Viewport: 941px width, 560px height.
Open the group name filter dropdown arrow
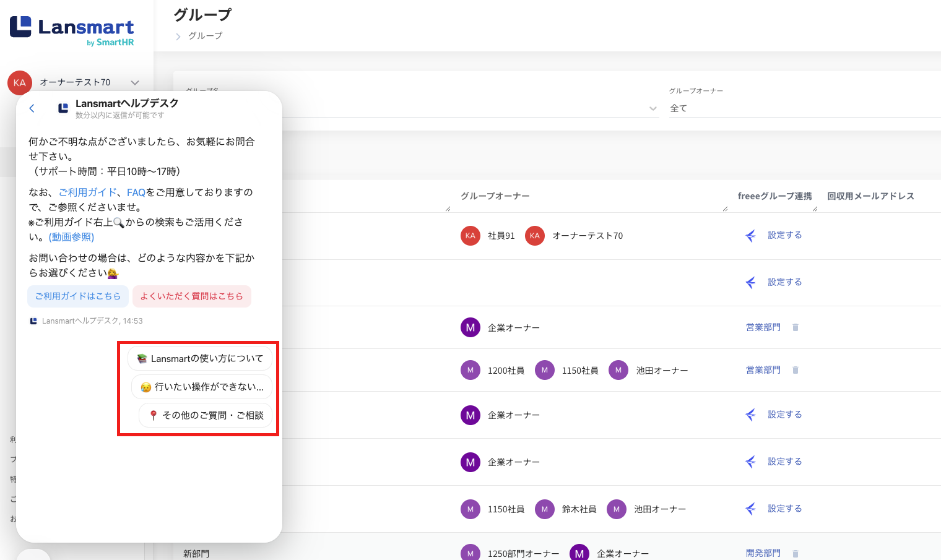[x=653, y=108]
